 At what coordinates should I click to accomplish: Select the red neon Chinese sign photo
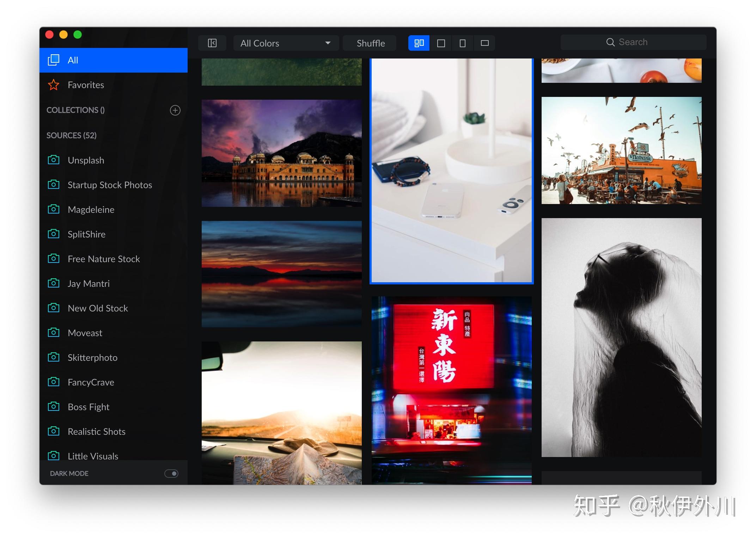451,390
